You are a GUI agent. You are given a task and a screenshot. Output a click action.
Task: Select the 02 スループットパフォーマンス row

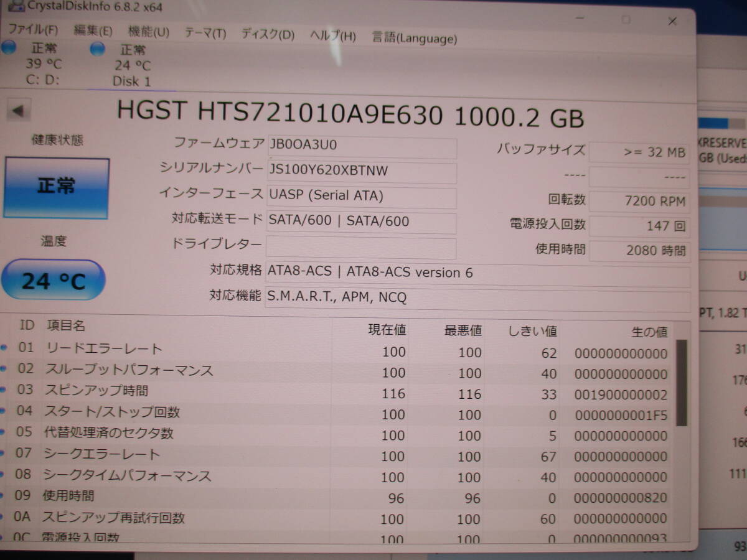pyautogui.click(x=336, y=372)
